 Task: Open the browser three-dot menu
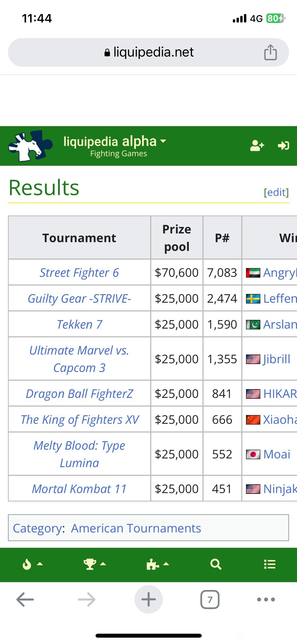(x=266, y=600)
